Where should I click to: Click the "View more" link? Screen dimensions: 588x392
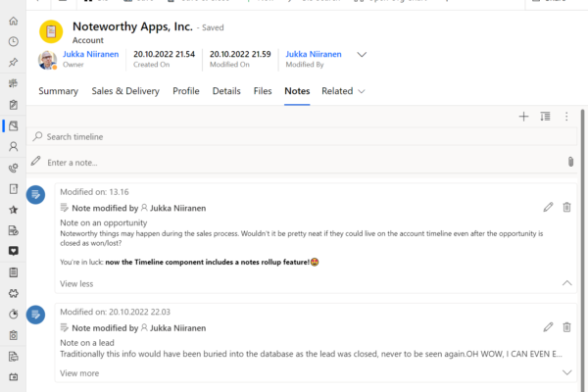pyautogui.click(x=79, y=373)
